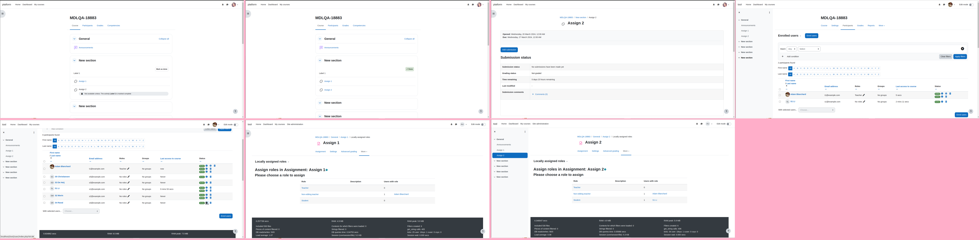Open Competencies tab in 'Done' course window

click(x=359, y=25)
